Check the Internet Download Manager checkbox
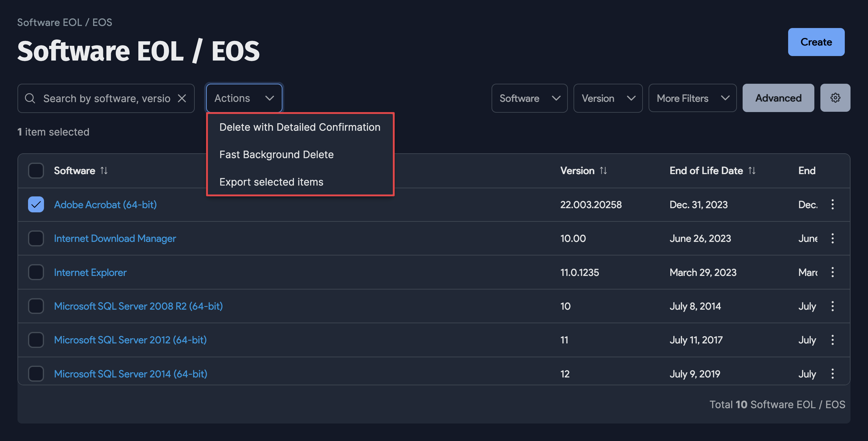 pyautogui.click(x=36, y=238)
